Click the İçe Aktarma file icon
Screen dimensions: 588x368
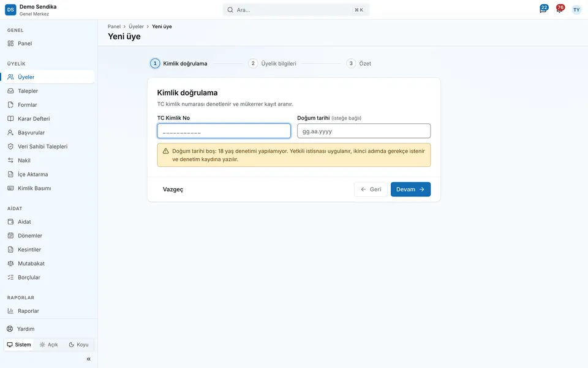[x=10, y=174]
